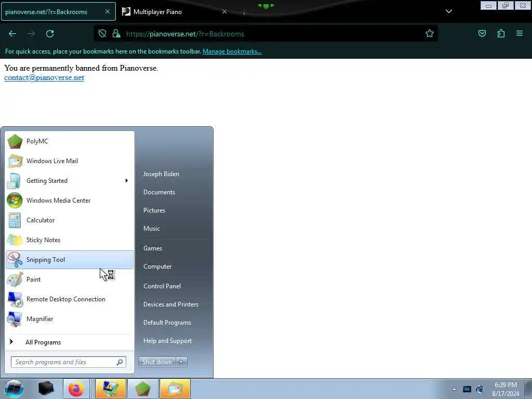
Task: Click the Search programs and files box
Action: pyautogui.click(x=69, y=362)
